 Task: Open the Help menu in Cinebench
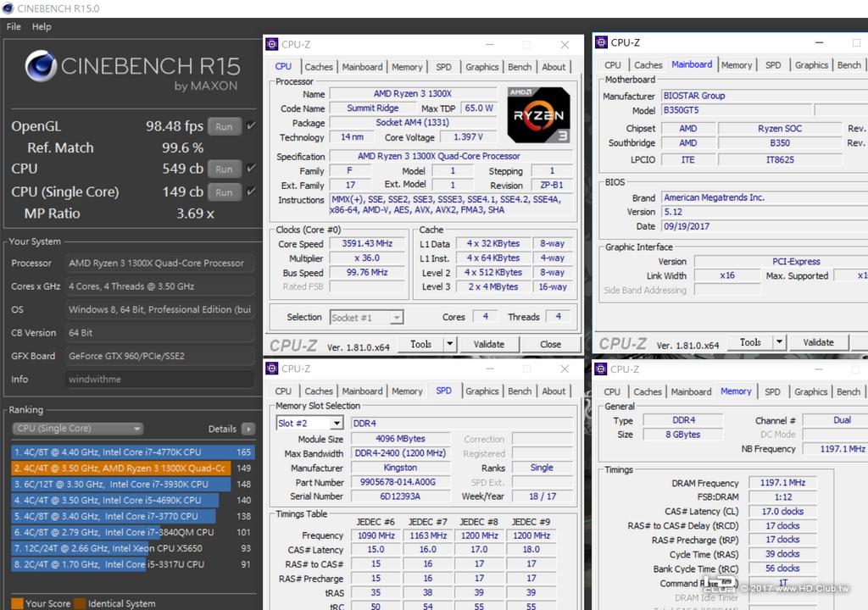coord(42,26)
